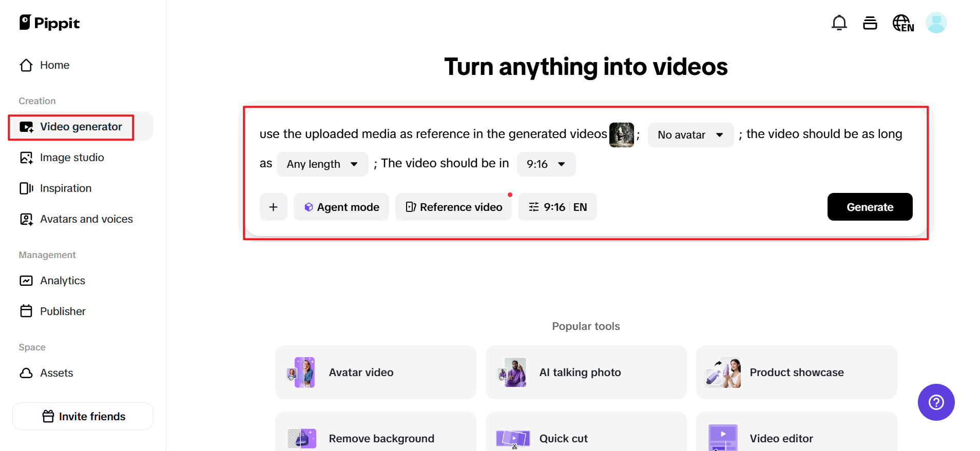Select Video generator in the sidebar
This screenshot has width=980, height=451.
[83, 127]
